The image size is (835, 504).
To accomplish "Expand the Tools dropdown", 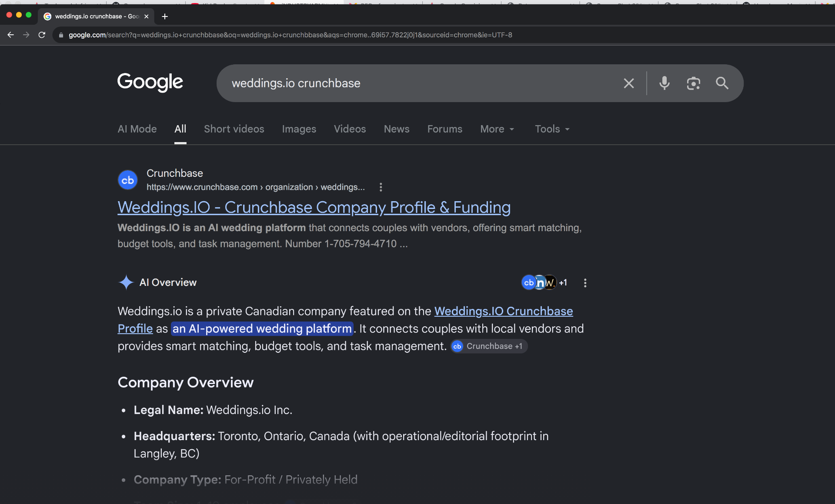I will tap(552, 129).
